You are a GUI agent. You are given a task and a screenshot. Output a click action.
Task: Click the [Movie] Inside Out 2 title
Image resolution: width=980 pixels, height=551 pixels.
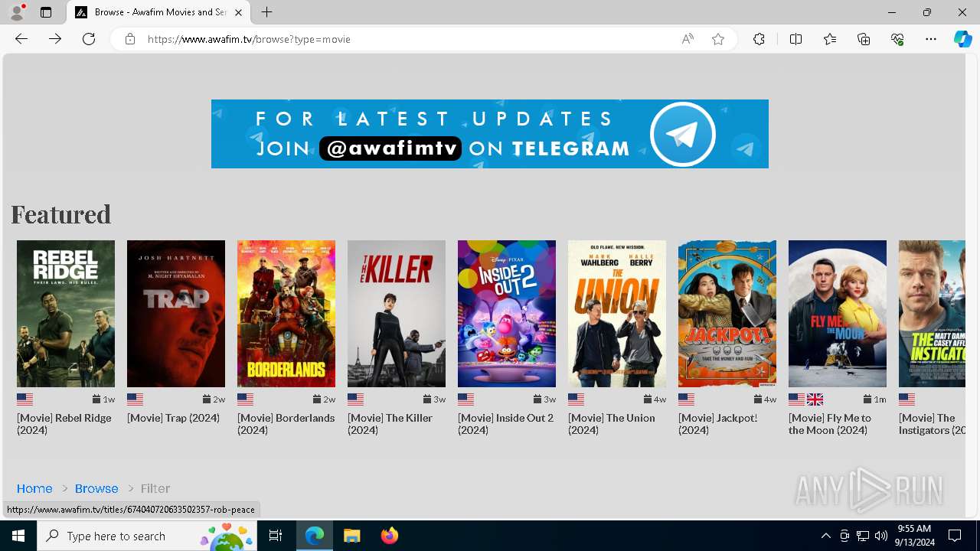click(x=505, y=424)
